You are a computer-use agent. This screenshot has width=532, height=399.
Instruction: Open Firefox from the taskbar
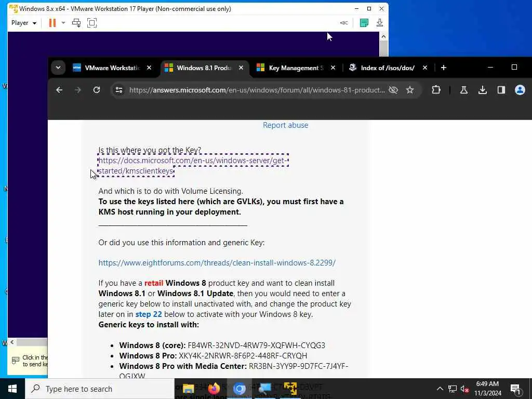[x=214, y=389]
